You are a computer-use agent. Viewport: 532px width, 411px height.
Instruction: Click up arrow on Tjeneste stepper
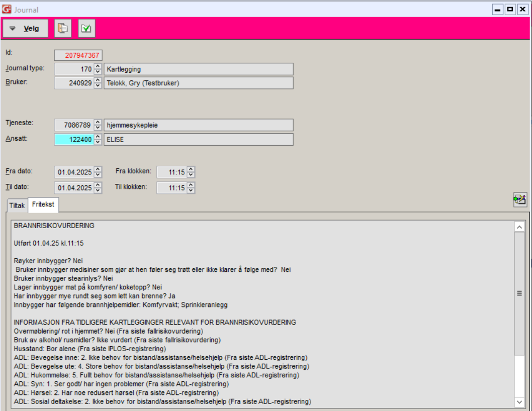(98, 122)
